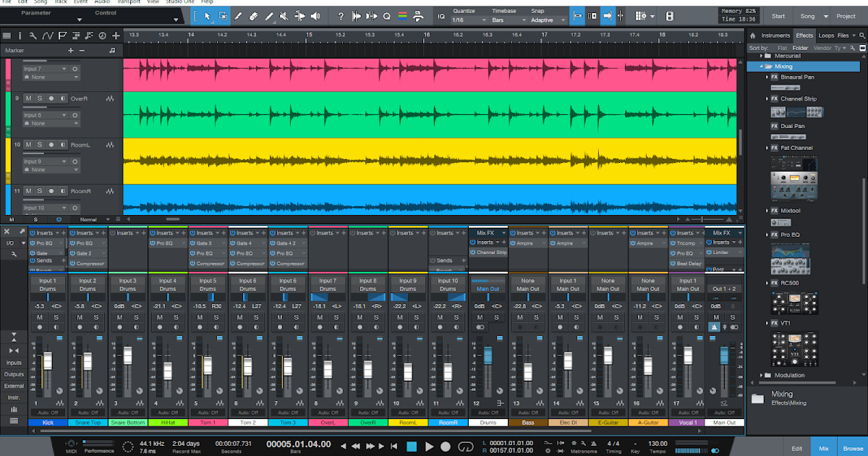Viewport: 868px width, 456px height.
Task: Click the browser Home icon
Action: [753, 35]
